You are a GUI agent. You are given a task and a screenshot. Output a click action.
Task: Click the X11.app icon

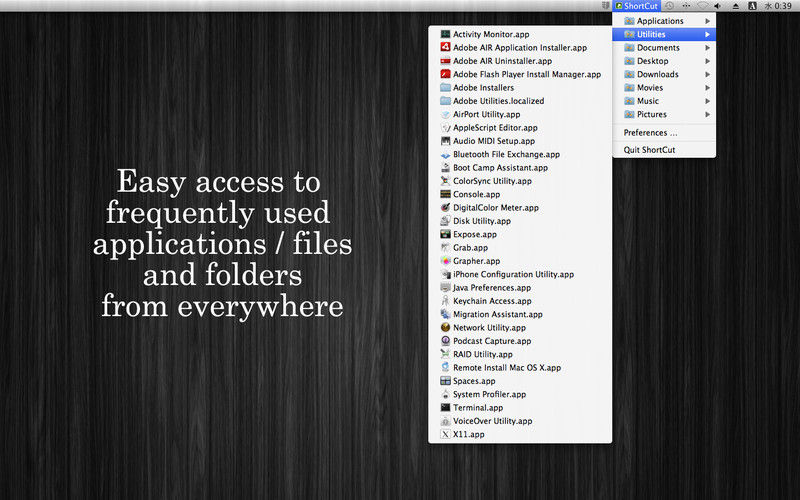tap(445, 434)
